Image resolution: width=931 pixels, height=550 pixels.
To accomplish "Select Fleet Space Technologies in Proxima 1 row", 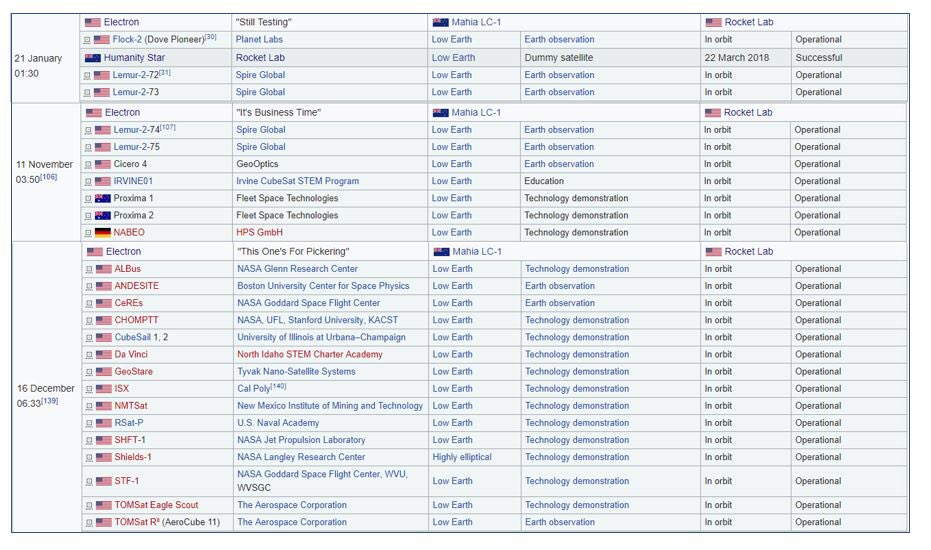I will click(287, 199).
